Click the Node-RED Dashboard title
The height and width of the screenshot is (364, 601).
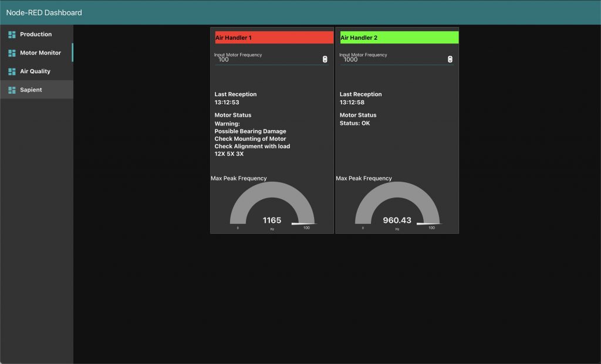44,13
